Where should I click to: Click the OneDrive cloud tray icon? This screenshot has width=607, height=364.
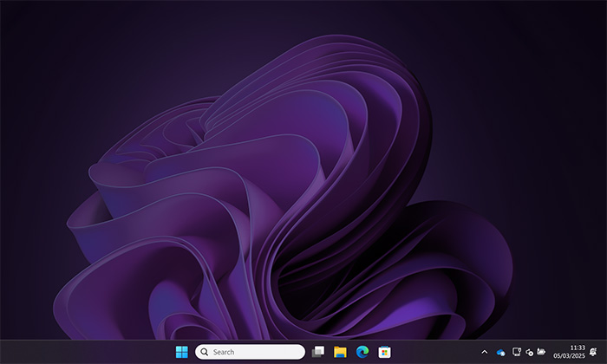[500, 353]
